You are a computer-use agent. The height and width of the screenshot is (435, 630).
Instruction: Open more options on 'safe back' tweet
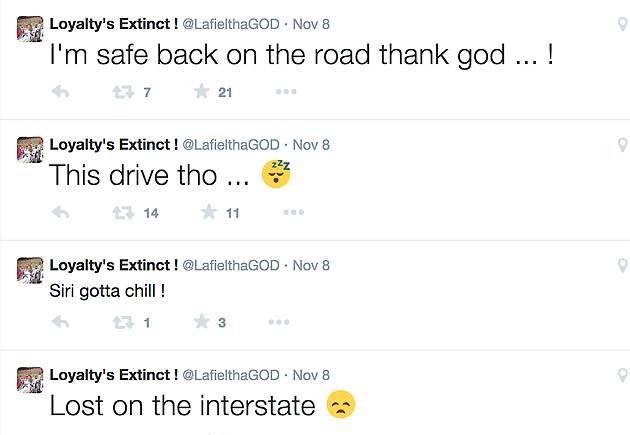point(286,92)
